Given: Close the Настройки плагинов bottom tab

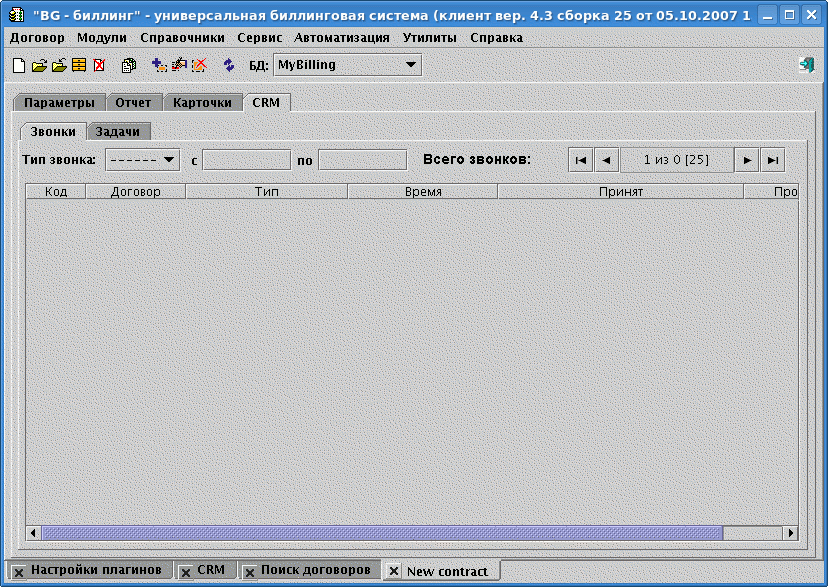Looking at the screenshot, I should pos(18,571).
